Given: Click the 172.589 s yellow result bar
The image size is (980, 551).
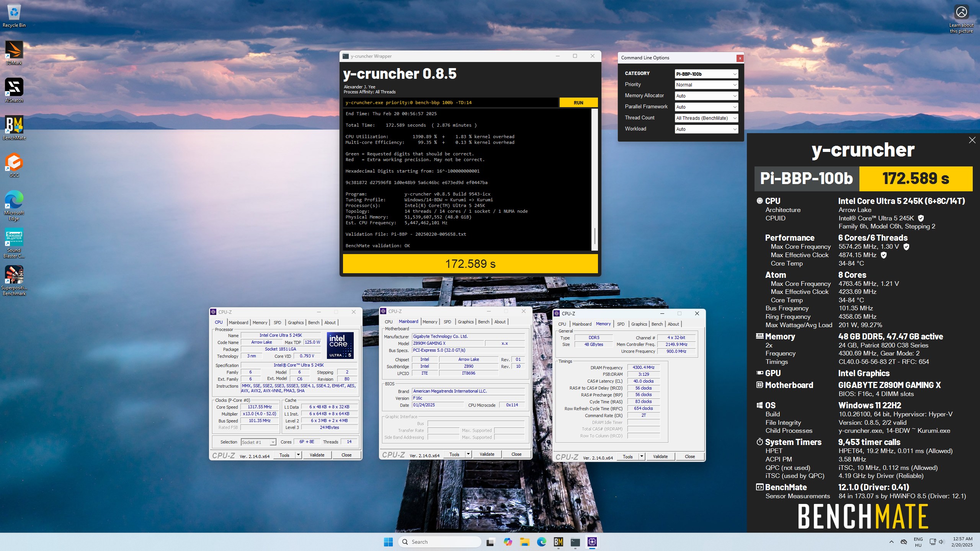Looking at the screenshot, I should (x=470, y=264).
